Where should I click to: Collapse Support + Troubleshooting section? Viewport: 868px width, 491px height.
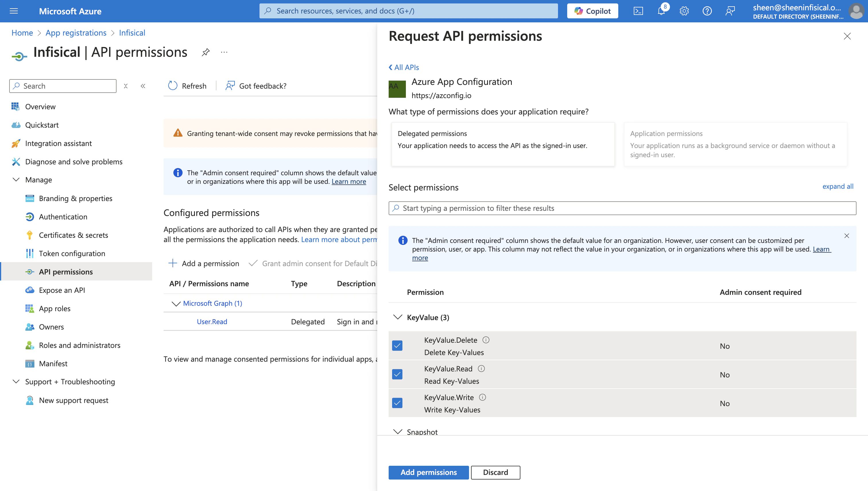click(x=16, y=381)
